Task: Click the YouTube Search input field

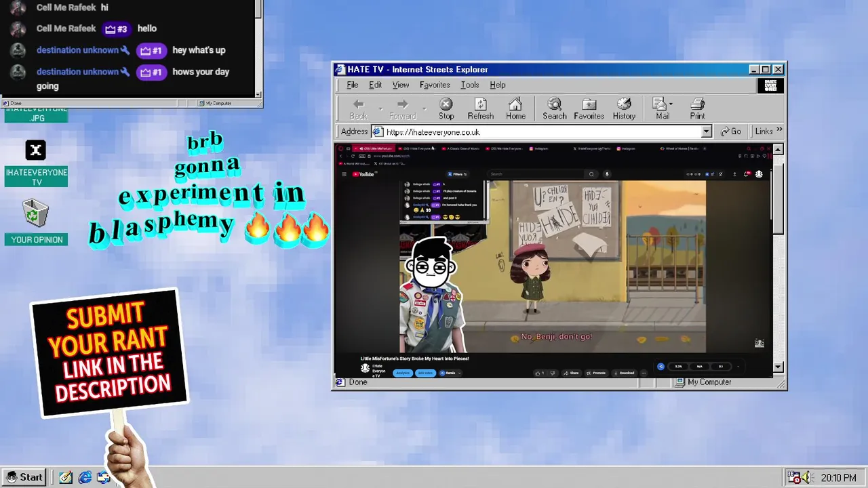Action: [x=536, y=174]
